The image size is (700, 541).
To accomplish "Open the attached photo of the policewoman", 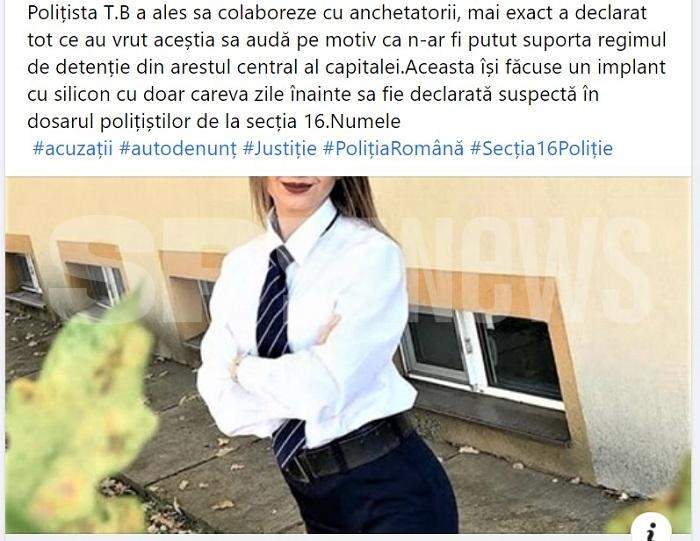I will tap(348, 355).
